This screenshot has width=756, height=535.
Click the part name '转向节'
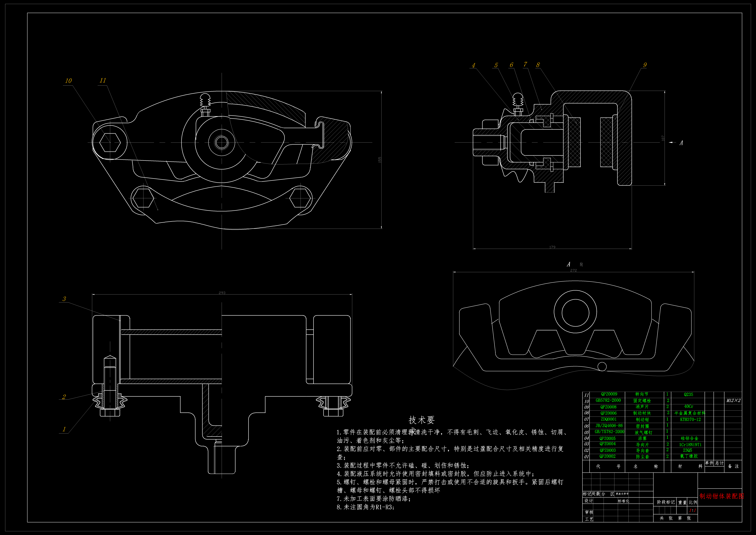point(642,394)
